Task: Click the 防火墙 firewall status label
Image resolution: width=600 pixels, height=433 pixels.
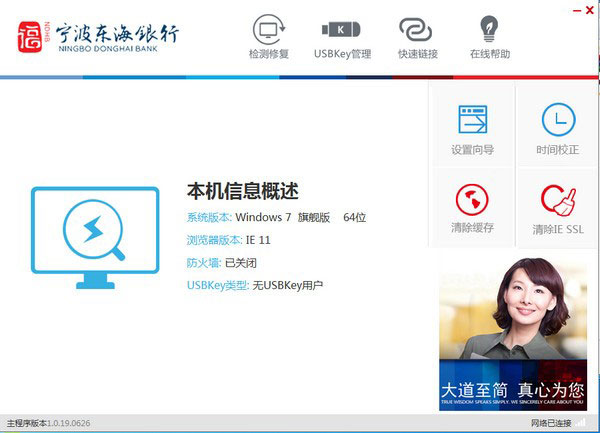Action: (203, 262)
